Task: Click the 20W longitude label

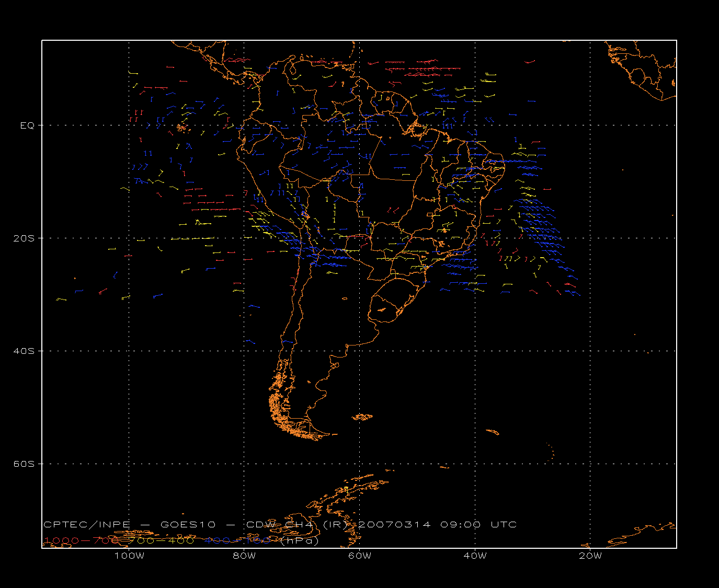Action: point(590,556)
